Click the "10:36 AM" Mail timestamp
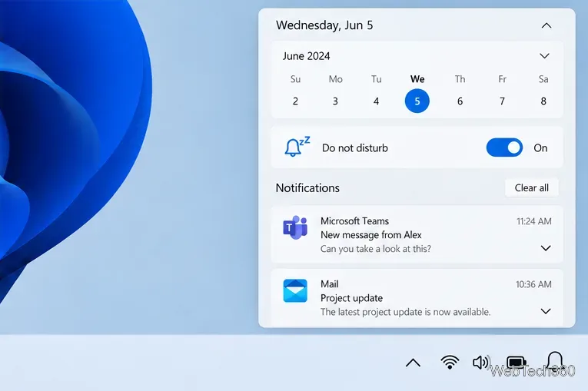588x391 pixels. (x=533, y=284)
